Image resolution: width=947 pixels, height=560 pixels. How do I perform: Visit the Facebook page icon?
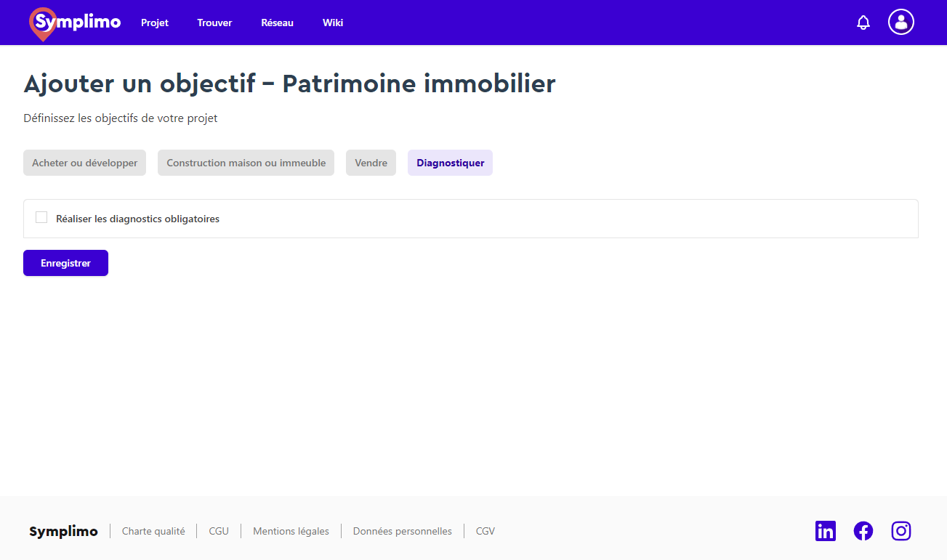863,531
